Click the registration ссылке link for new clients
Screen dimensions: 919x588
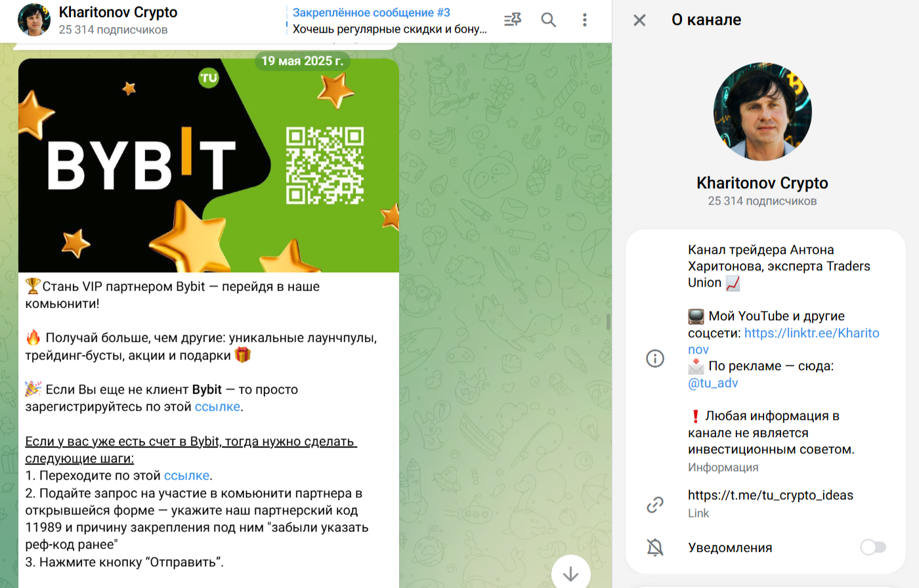click(217, 407)
